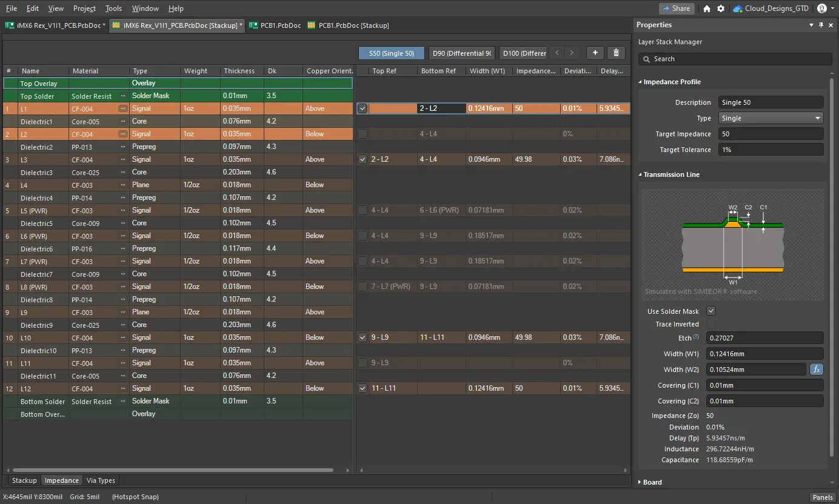The height and width of the screenshot is (504, 839).
Task: Collapse the Transmission Line section
Action: pos(641,174)
